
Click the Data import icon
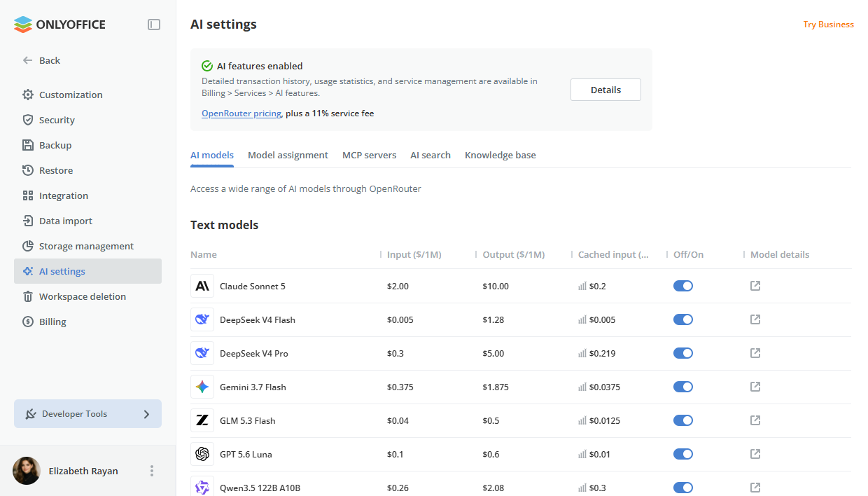[x=28, y=221]
